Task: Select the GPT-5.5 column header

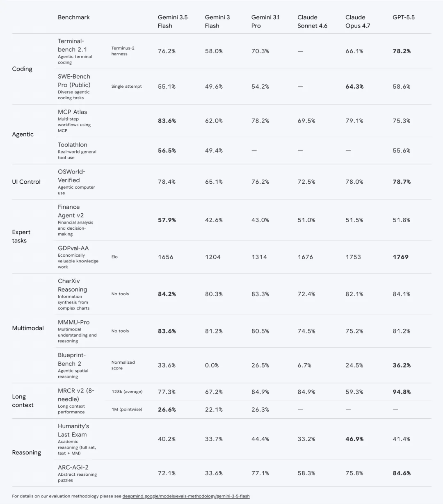Action: [404, 17]
